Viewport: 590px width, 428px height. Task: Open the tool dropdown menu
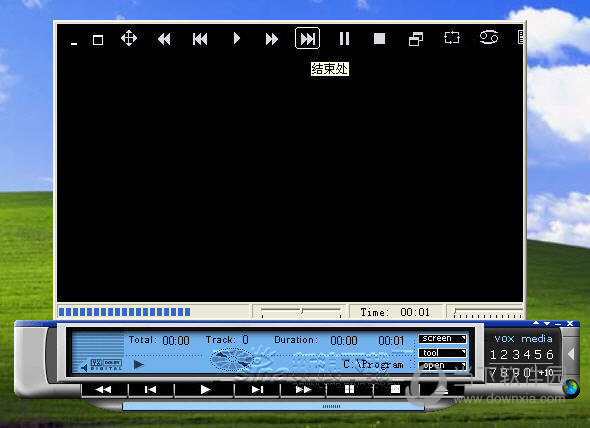[442, 353]
